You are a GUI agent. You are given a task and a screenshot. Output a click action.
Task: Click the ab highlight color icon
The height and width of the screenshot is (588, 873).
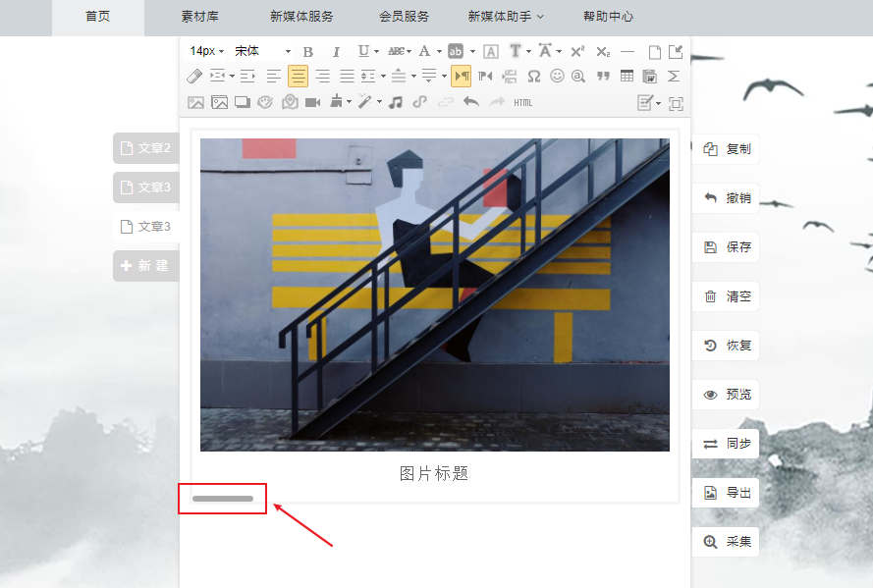(x=456, y=51)
